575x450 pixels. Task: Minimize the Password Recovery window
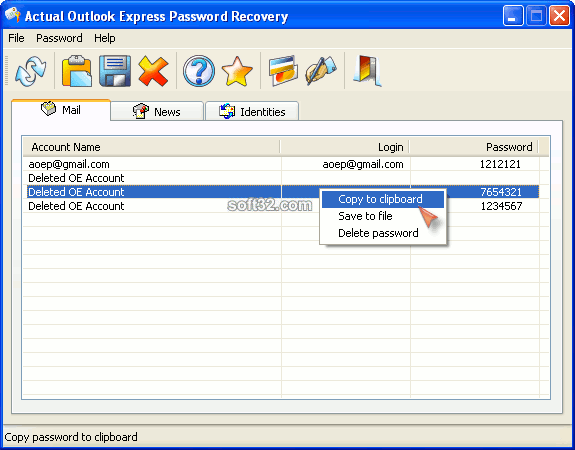tap(513, 16)
